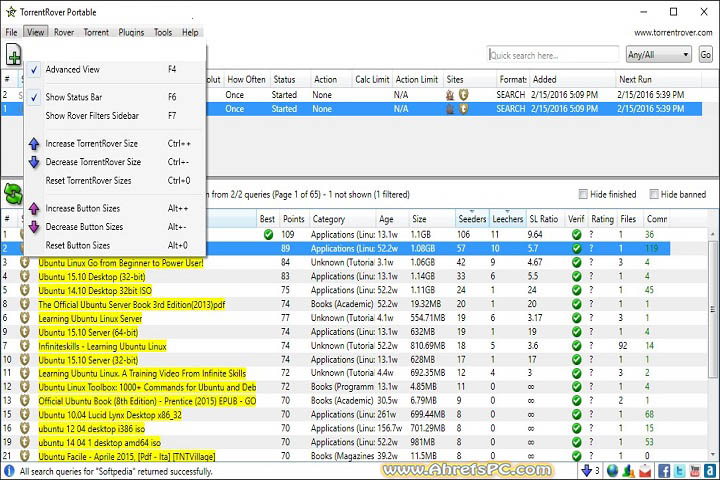
Task: Open the Plugins menu
Action: pyautogui.click(x=131, y=32)
